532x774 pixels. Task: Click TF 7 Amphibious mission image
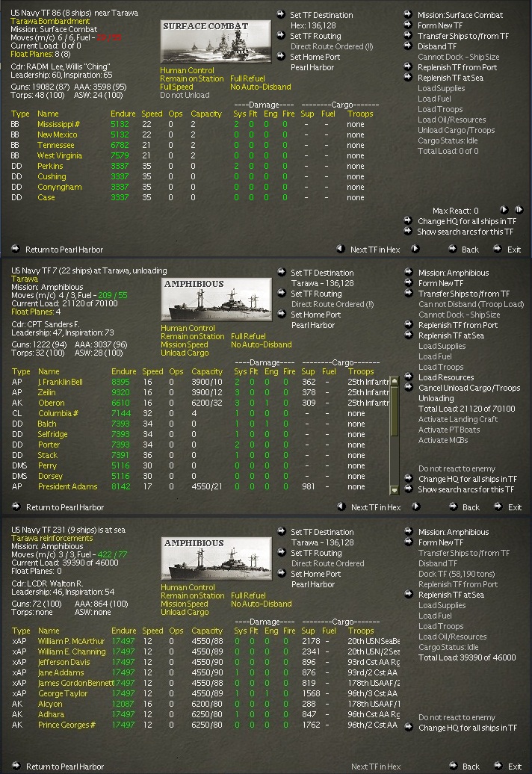click(217, 300)
